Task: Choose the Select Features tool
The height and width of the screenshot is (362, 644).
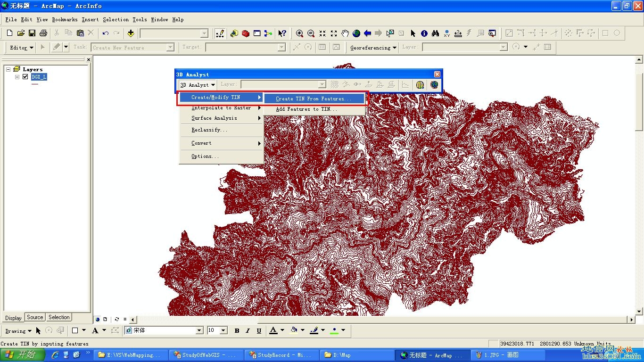Action: coord(390,33)
